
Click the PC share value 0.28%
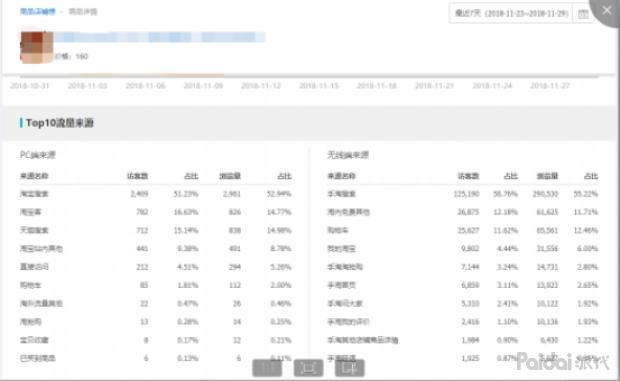(187, 322)
